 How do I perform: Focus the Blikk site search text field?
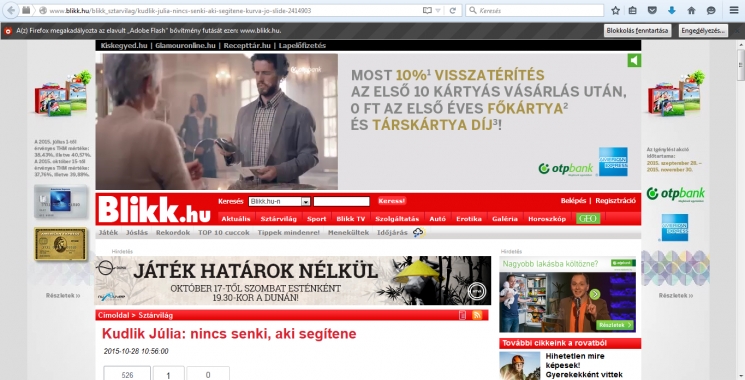pos(341,201)
